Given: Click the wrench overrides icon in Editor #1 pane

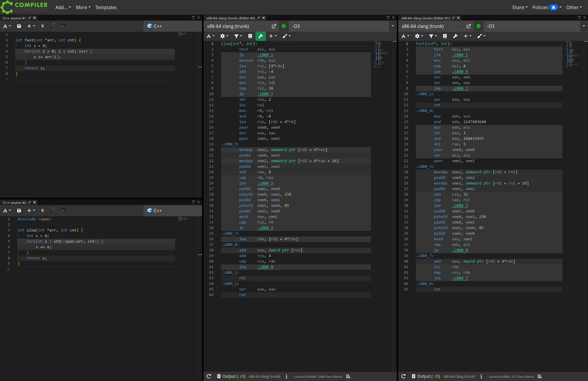Looking at the screenshot, I should (x=455, y=36).
